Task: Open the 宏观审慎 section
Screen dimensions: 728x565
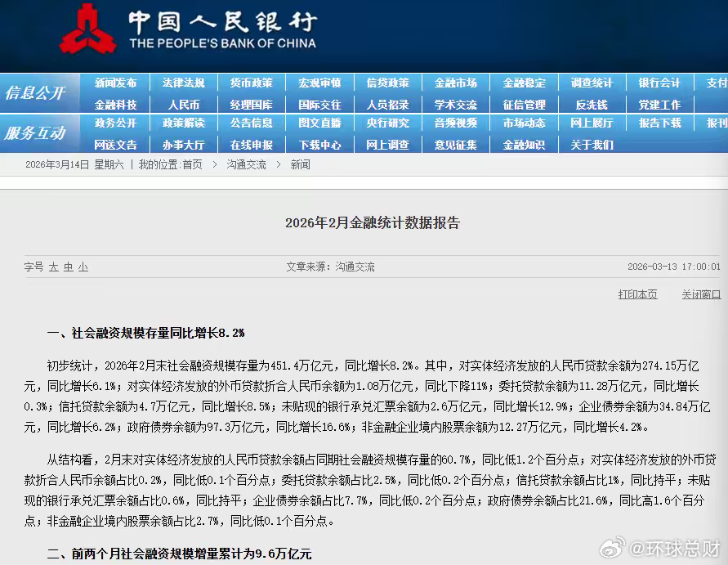Action: [x=319, y=83]
